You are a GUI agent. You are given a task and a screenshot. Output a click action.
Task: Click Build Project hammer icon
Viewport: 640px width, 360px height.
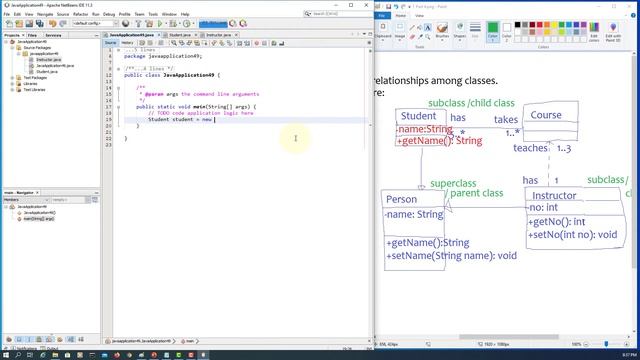[x=138, y=24]
